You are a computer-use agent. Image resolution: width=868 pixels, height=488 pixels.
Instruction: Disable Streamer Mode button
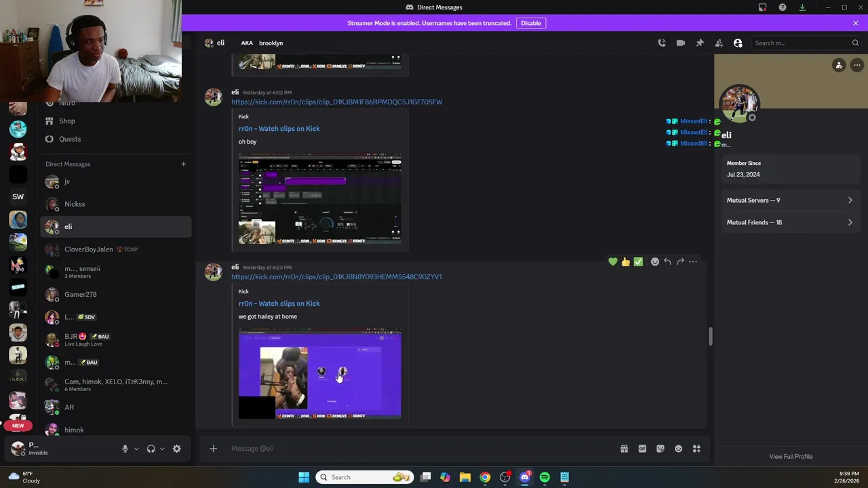point(531,23)
